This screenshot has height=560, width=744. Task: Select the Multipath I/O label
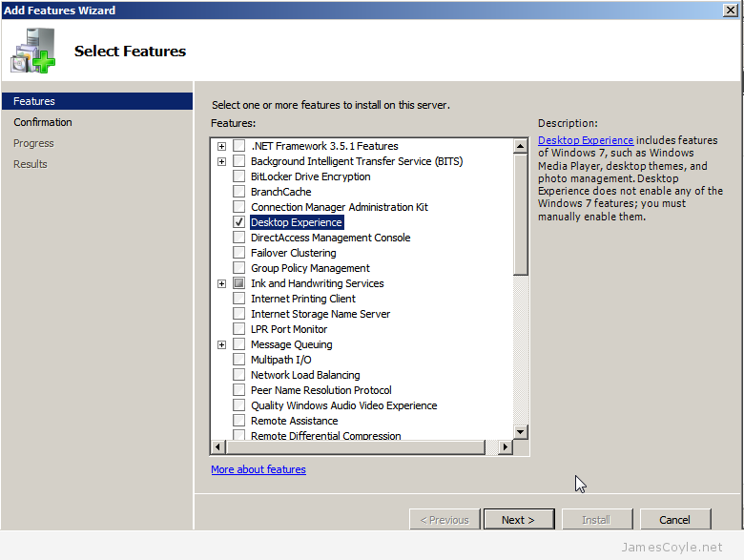280,360
